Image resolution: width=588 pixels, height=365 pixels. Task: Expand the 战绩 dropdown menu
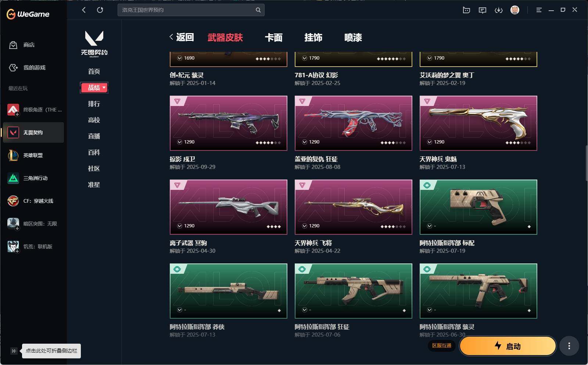(x=94, y=88)
